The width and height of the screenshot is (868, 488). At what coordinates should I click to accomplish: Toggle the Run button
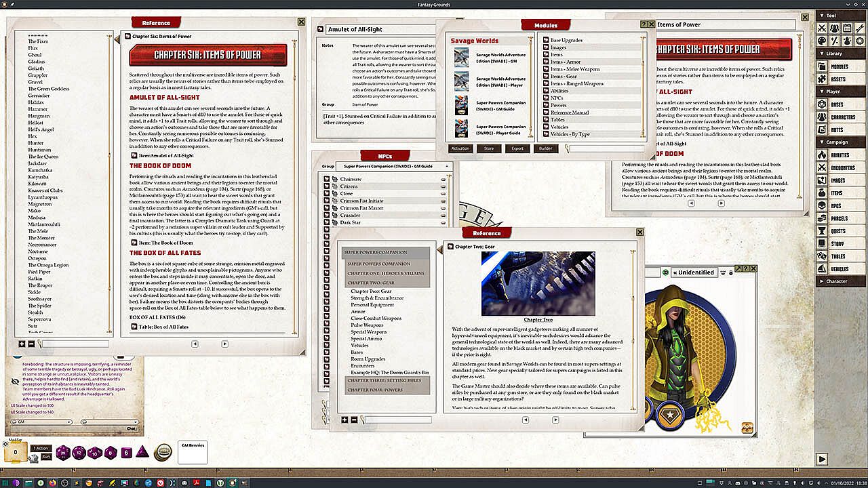pos(46,457)
